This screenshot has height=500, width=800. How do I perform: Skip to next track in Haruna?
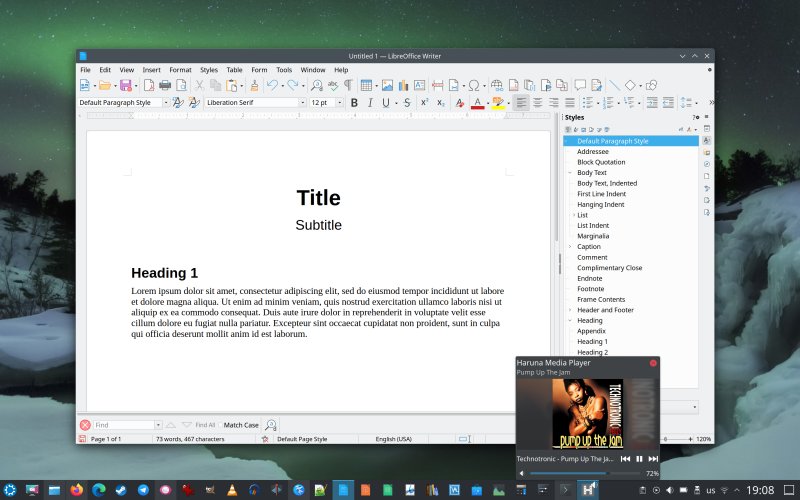(x=653, y=459)
